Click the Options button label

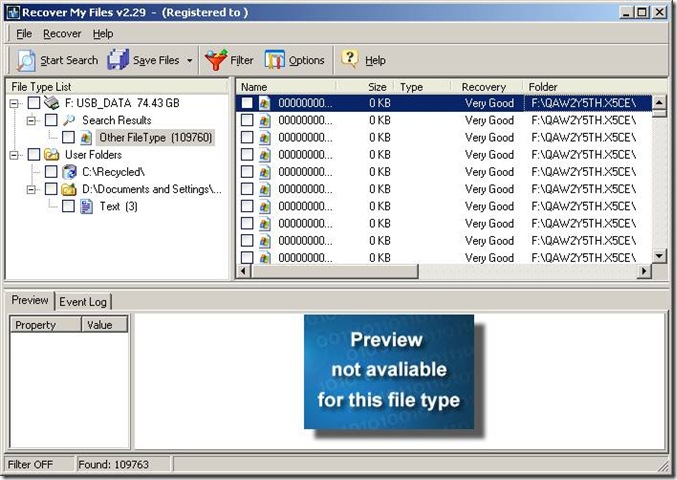[x=306, y=60]
